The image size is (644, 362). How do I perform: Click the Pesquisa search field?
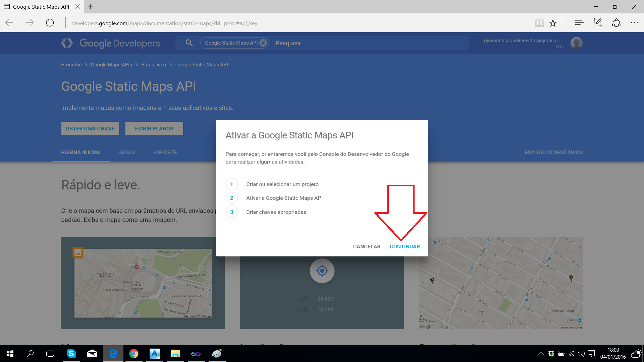point(369,43)
